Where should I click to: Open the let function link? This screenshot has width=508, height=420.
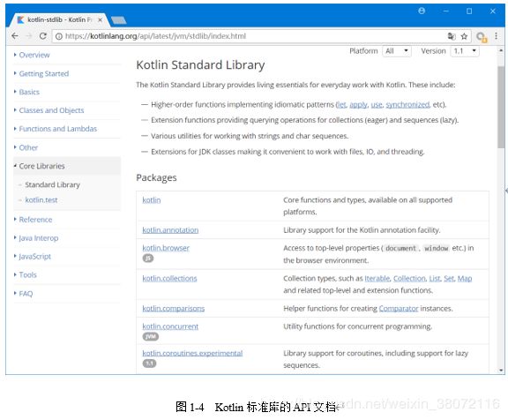point(341,105)
